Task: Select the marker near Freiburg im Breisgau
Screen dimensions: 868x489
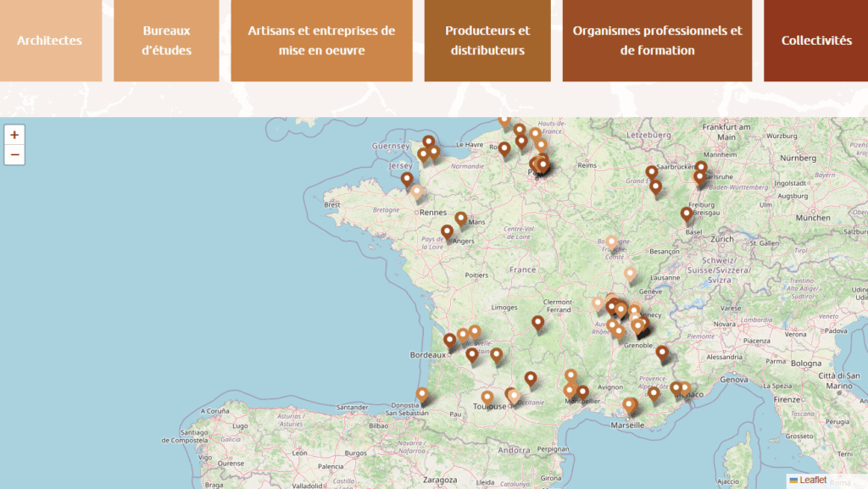Action: (x=687, y=214)
